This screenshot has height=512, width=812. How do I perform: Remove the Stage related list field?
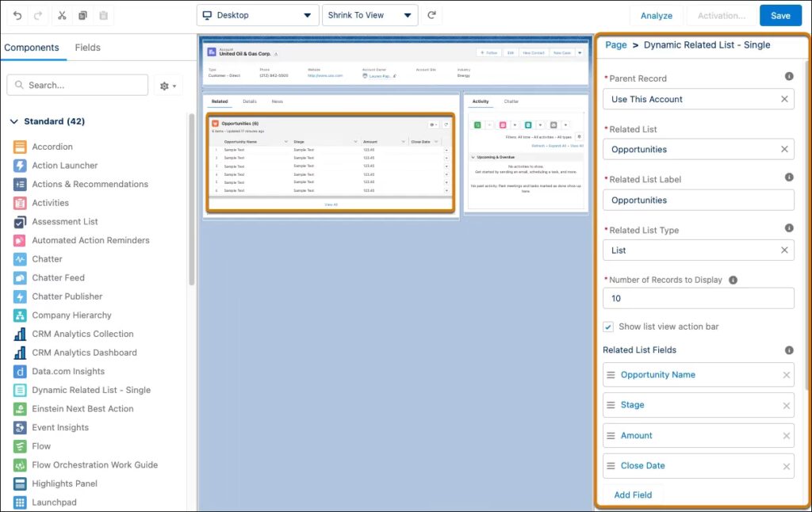tap(787, 406)
